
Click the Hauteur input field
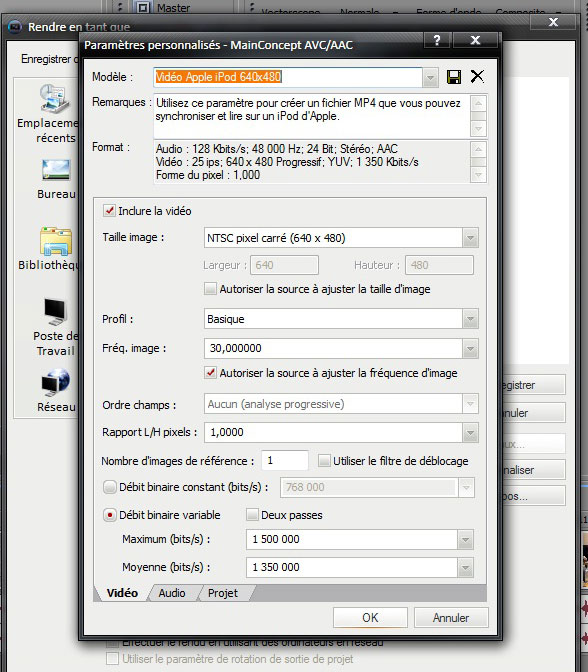click(x=440, y=265)
